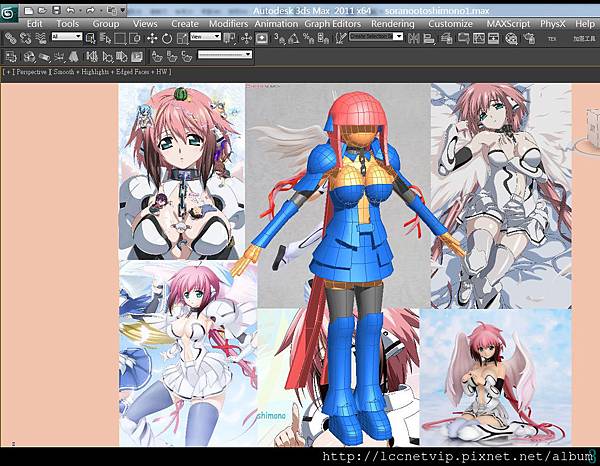This screenshot has height=466, width=600.
Task: Expand the quick access toolbar customize arrow
Action: [x=122, y=11]
